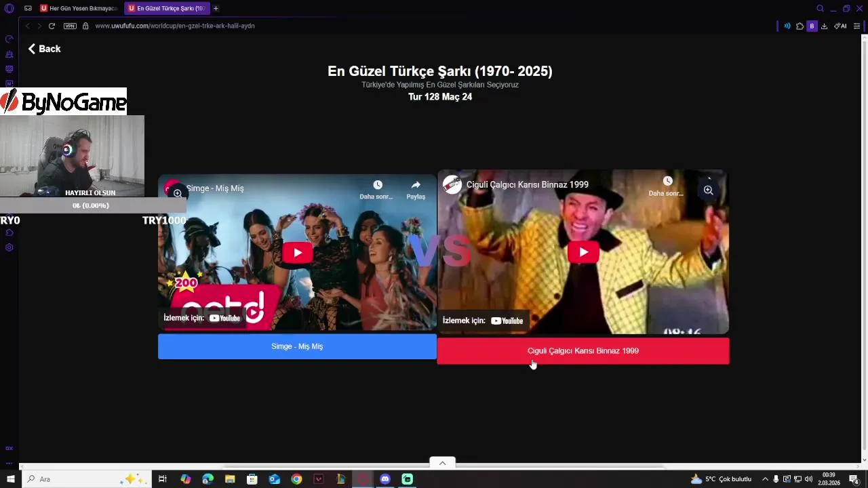Open the tab islands workspace icon

(28, 8)
